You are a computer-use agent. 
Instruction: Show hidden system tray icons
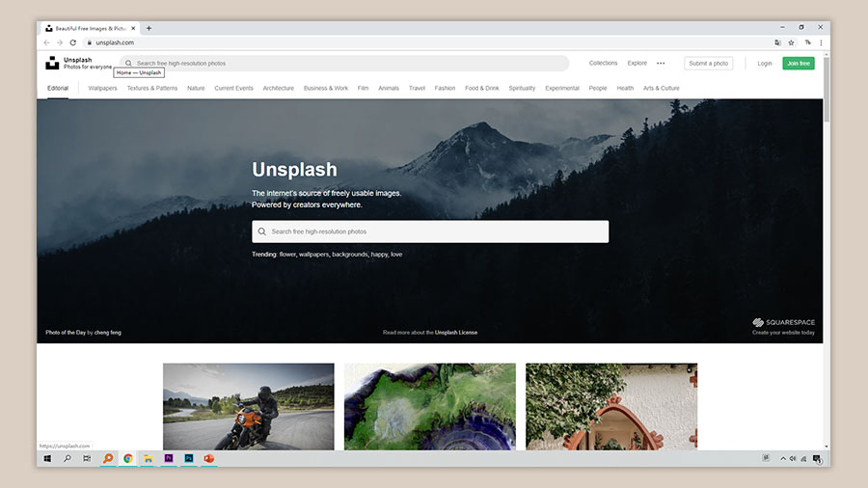[x=783, y=459]
